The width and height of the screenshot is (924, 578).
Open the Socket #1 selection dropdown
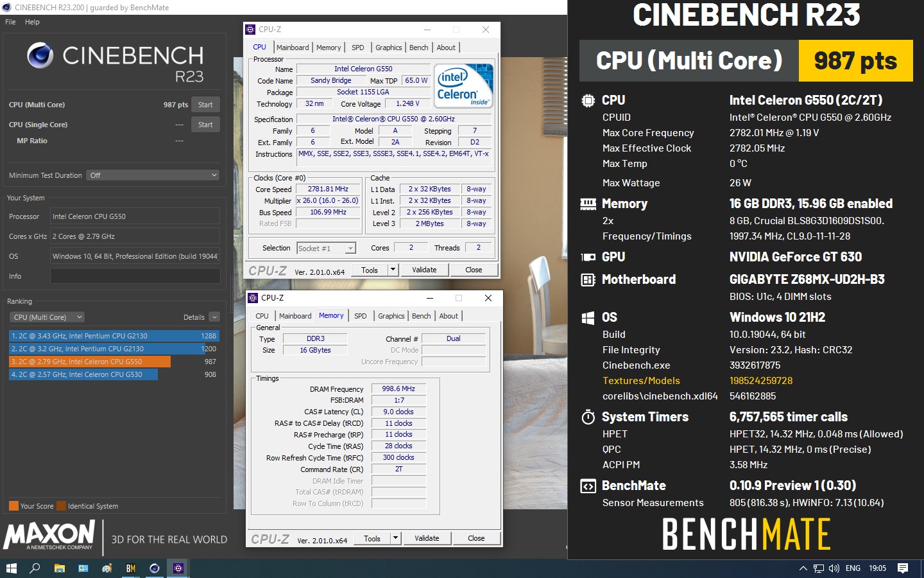(327, 249)
